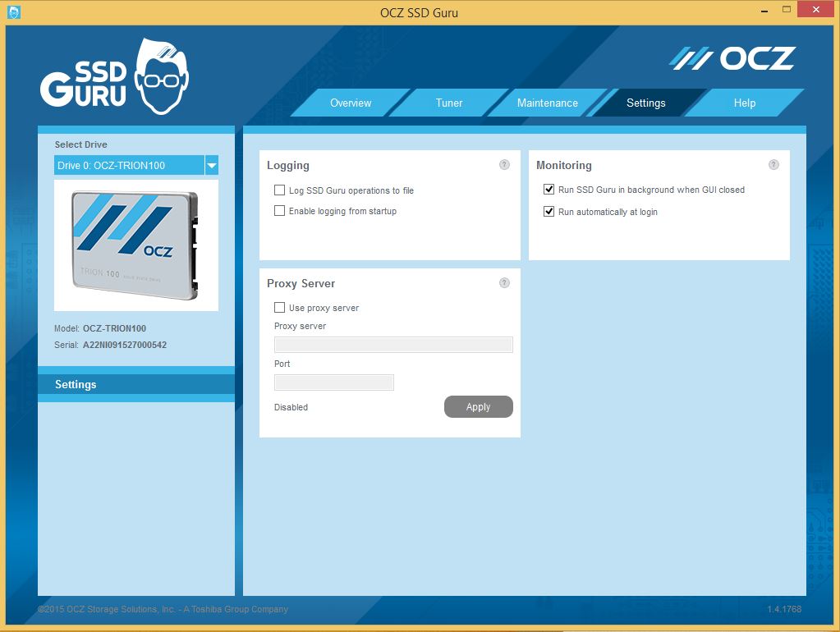The image size is (840, 632).
Task: Click the OCZ Trion 100 drive image
Action: (136, 245)
